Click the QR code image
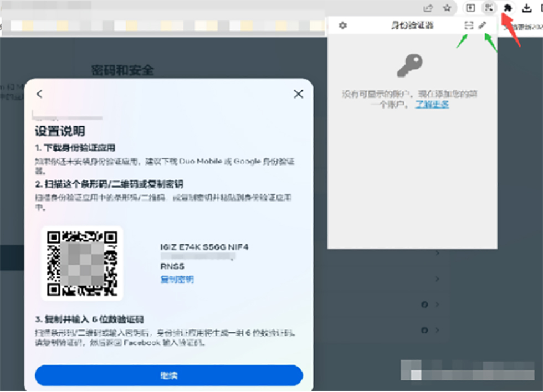The height and width of the screenshot is (392, 543). [82, 263]
